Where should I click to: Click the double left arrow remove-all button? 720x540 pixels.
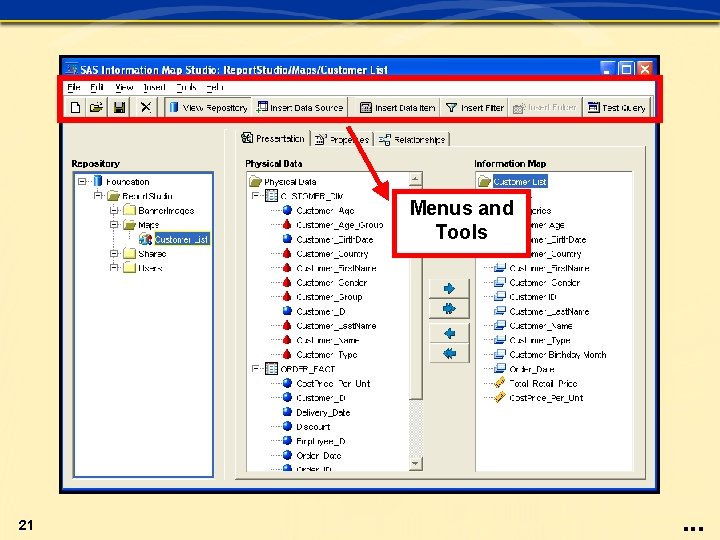click(x=449, y=353)
